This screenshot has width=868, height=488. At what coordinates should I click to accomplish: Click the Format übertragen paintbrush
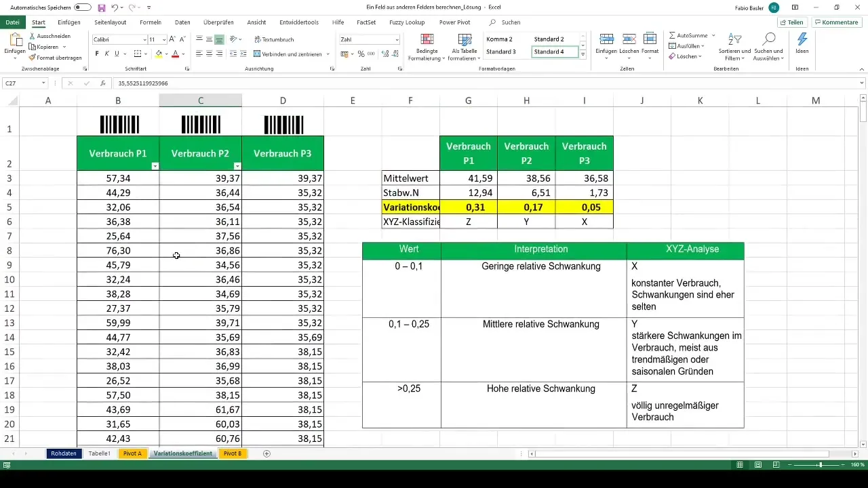(x=56, y=58)
